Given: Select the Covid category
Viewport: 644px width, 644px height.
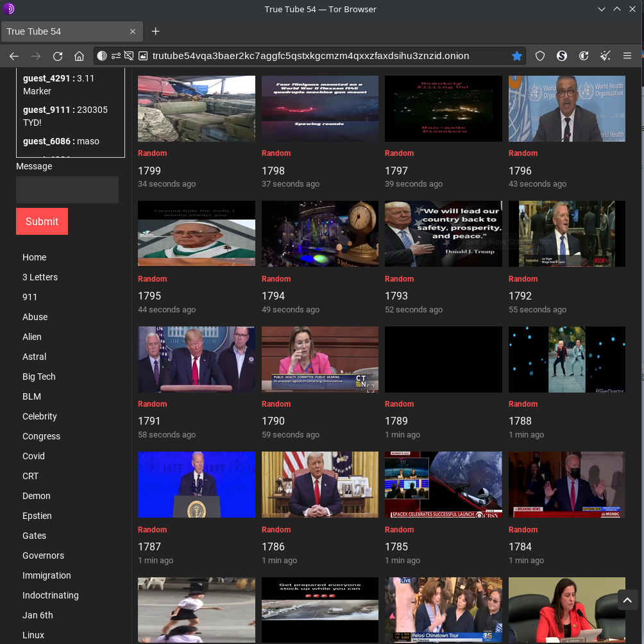Looking at the screenshot, I should [x=33, y=456].
